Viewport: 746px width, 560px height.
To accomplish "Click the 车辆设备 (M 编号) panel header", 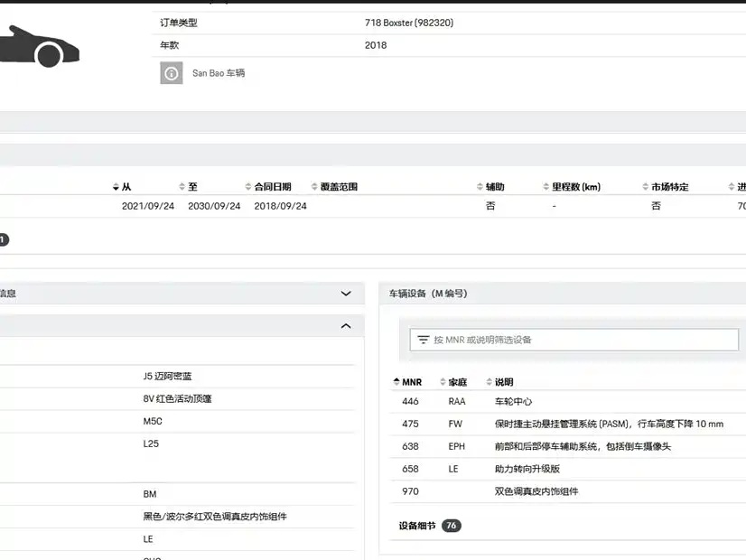I will pyautogui.click(x=563, y=294).
